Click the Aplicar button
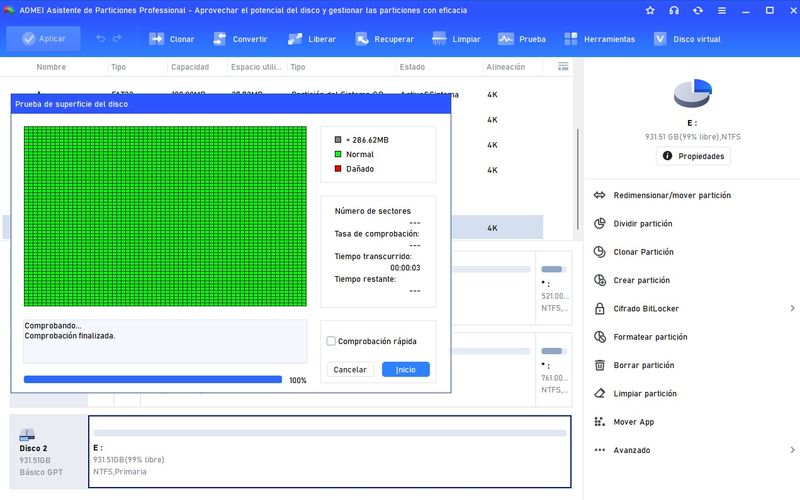Image resolution: width=800 pixels, height=500 pixels. coord(43,39)
